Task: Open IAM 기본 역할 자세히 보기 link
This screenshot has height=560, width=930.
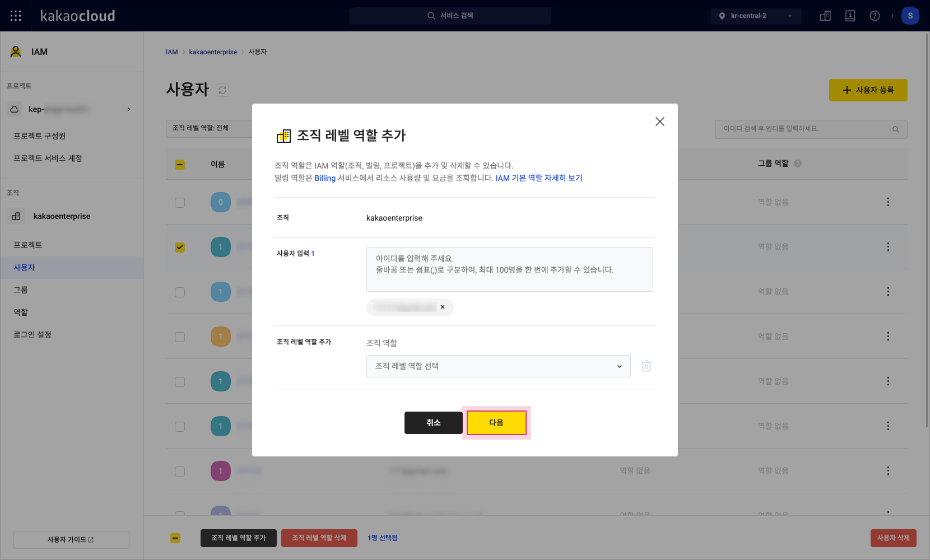Action: [x=539, y=178]
